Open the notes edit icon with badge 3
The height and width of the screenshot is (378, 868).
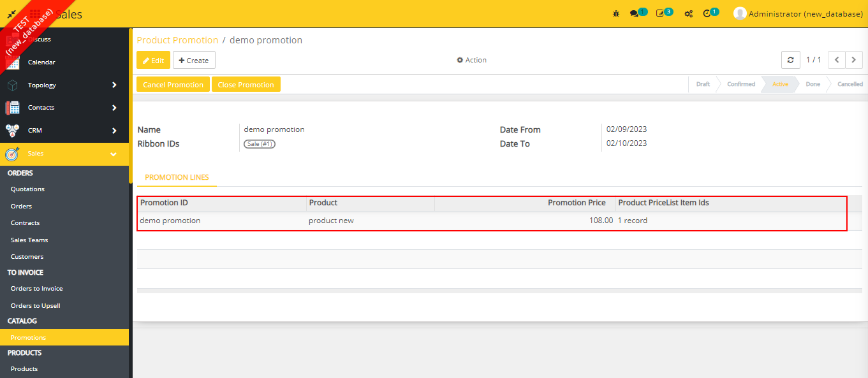point(660,13)
